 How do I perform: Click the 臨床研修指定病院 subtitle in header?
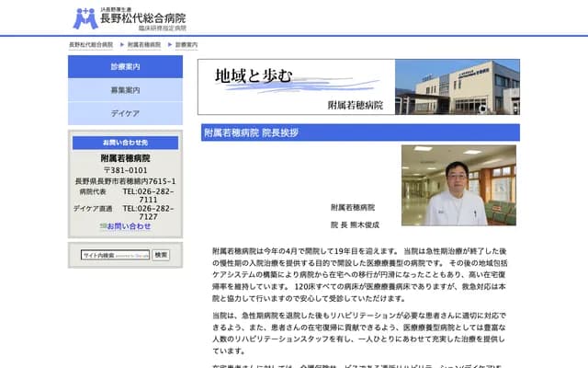[x=163, y=28]
